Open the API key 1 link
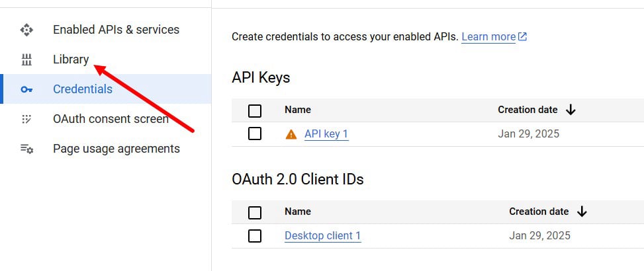644x271 pixels. [326, 134]
